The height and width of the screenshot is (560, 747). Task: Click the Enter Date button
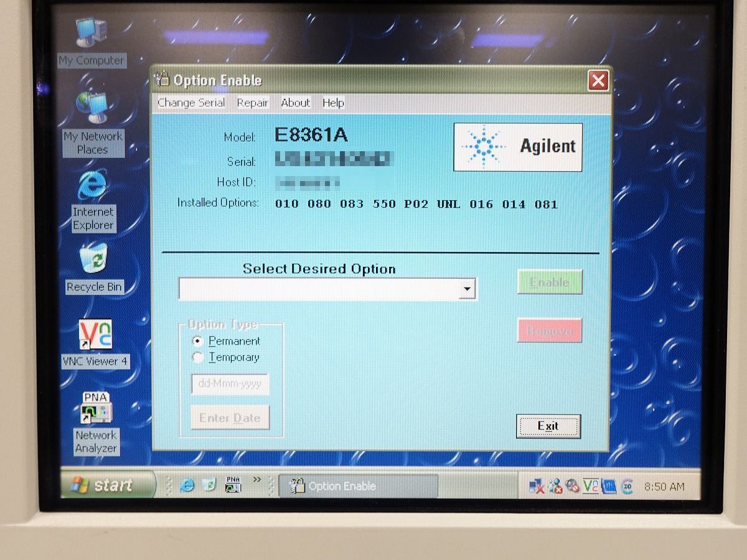[230, 418]
